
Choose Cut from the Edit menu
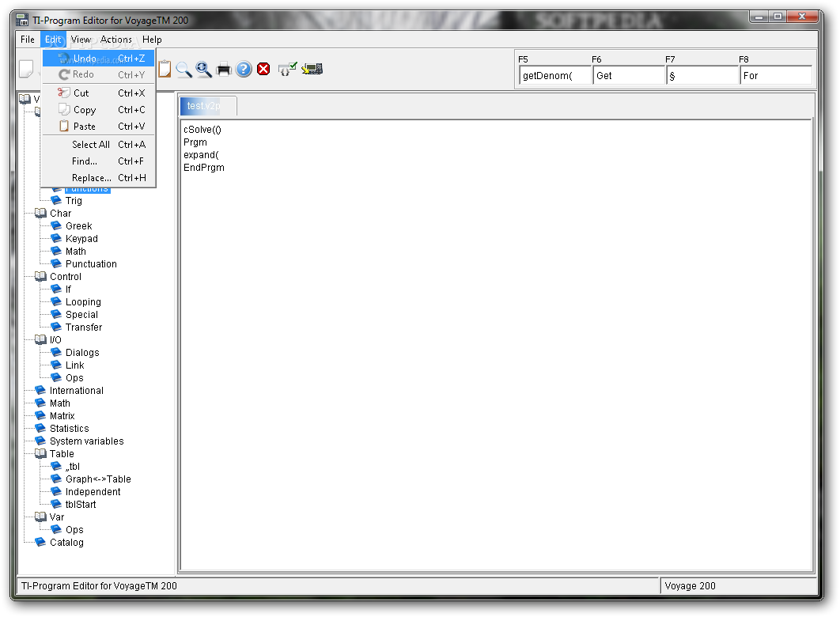99,93
